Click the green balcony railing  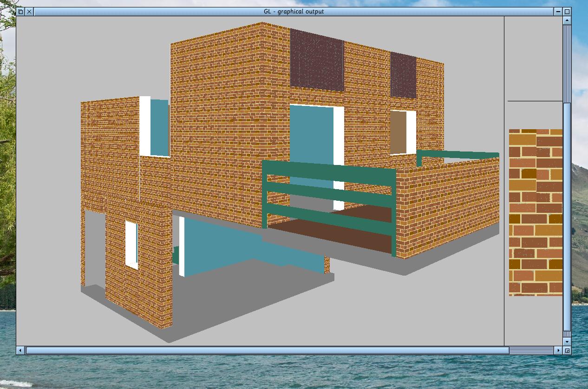point(329,186)
